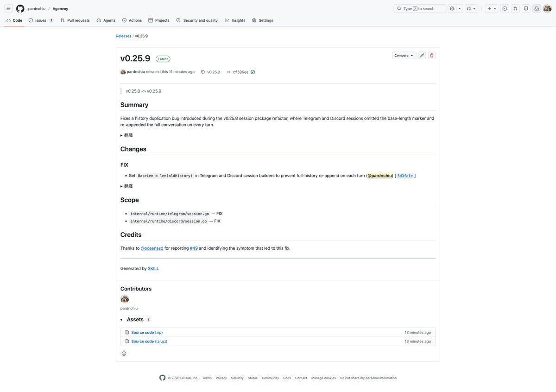
Task: Switch to the Insights tab
Action: pos(235,20)
